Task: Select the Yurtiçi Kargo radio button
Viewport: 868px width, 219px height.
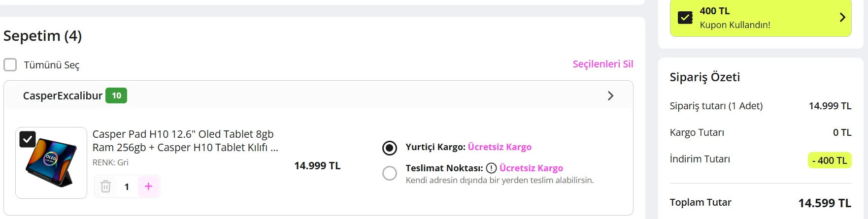Action: pos(390,147)
